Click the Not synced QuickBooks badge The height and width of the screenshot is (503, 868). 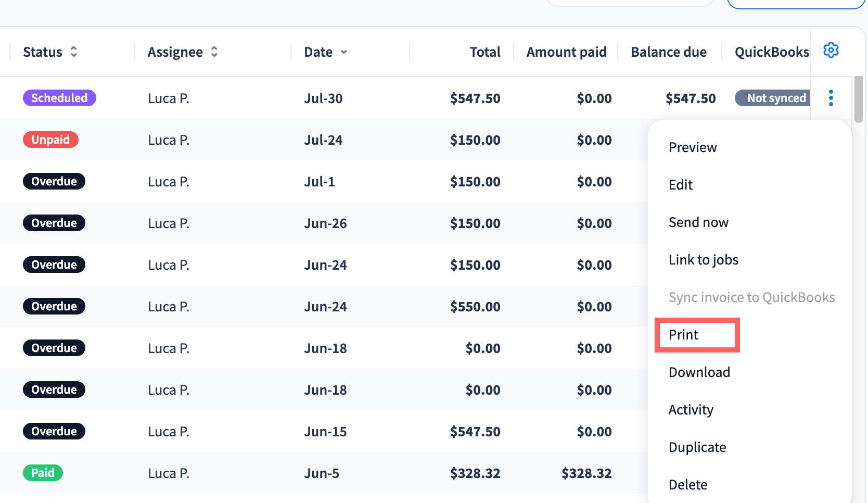point(772,98)
